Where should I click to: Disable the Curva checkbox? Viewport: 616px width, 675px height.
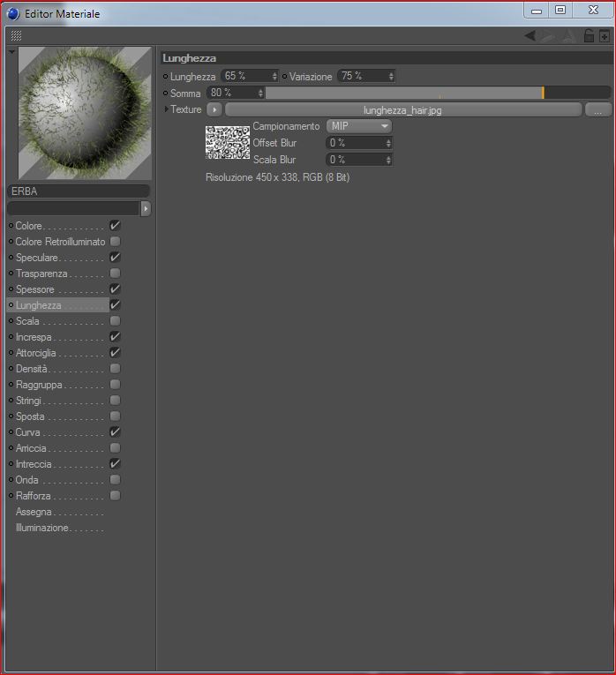click(115, 431)
